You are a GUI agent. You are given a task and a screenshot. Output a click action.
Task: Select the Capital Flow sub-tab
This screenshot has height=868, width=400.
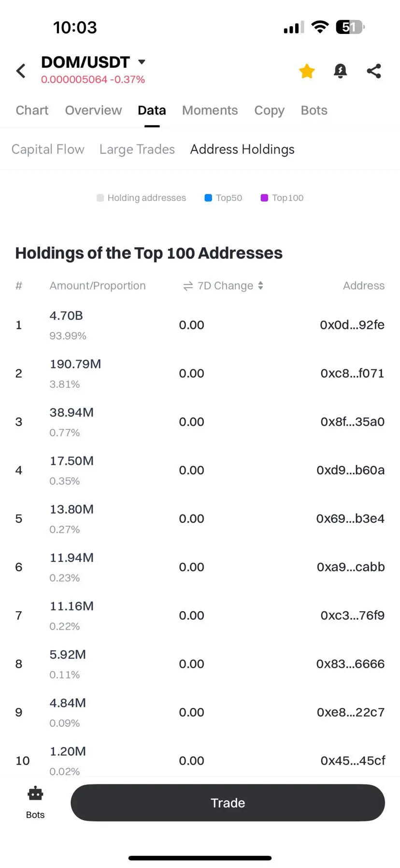coord(48,149)
